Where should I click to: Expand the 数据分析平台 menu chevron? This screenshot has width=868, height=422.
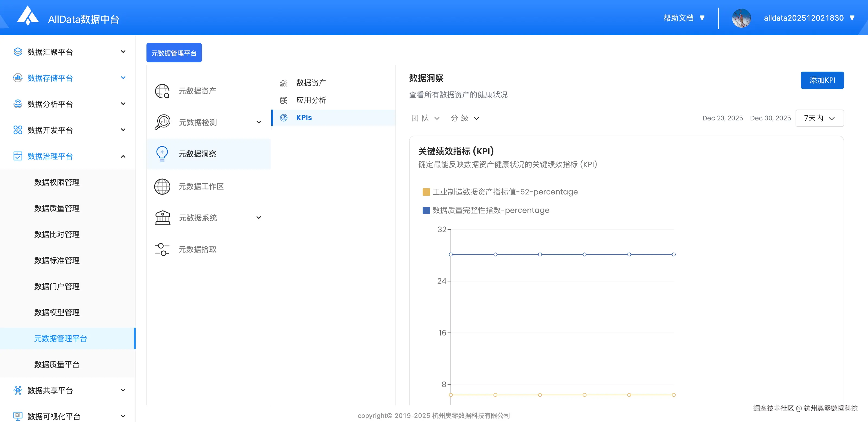coord(123,104)
